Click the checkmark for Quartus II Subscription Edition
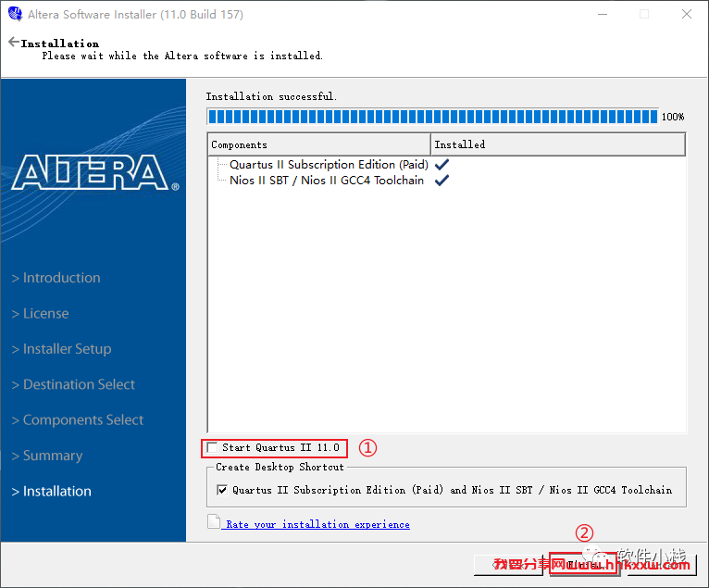Screen dimensions: 709x588 [x=442, y=164]
